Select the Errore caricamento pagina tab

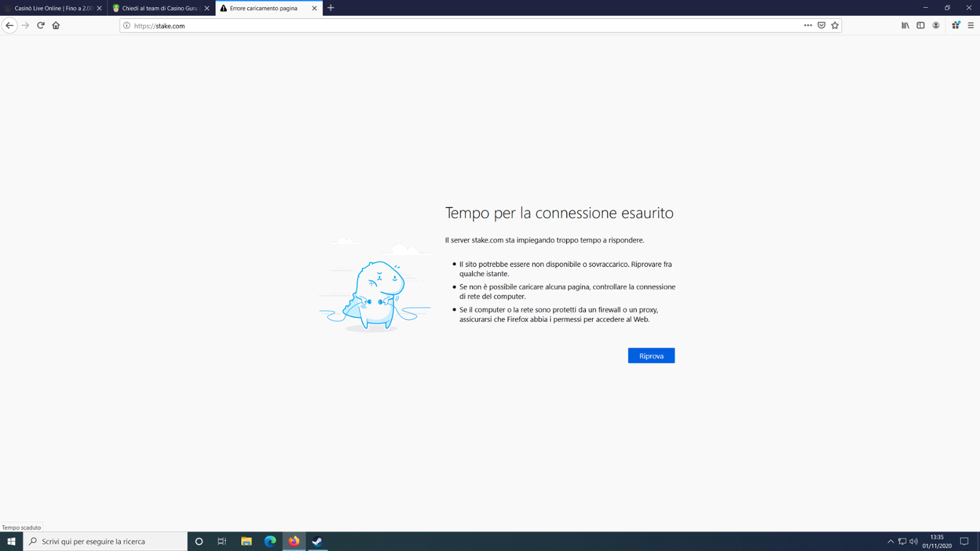tap(269, 8)
